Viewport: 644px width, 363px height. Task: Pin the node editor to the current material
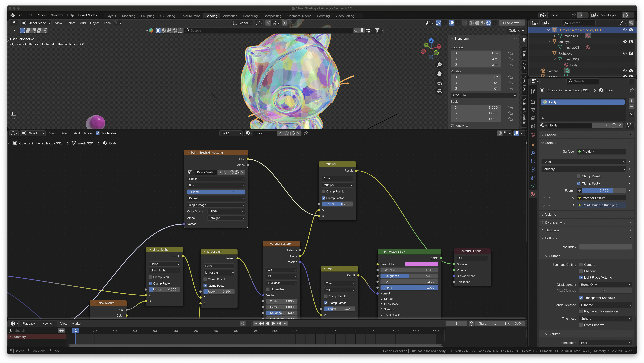pos(306,133)
